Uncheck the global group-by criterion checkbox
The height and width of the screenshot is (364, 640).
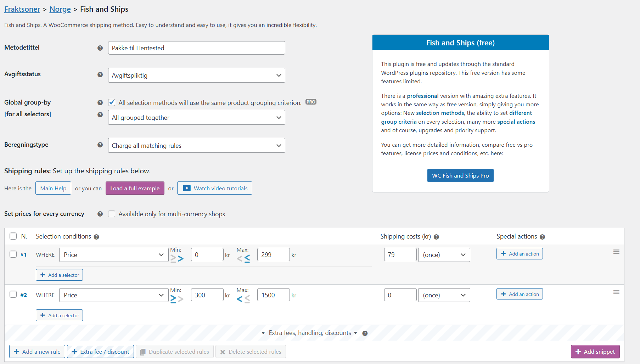[x=112, y=102]
